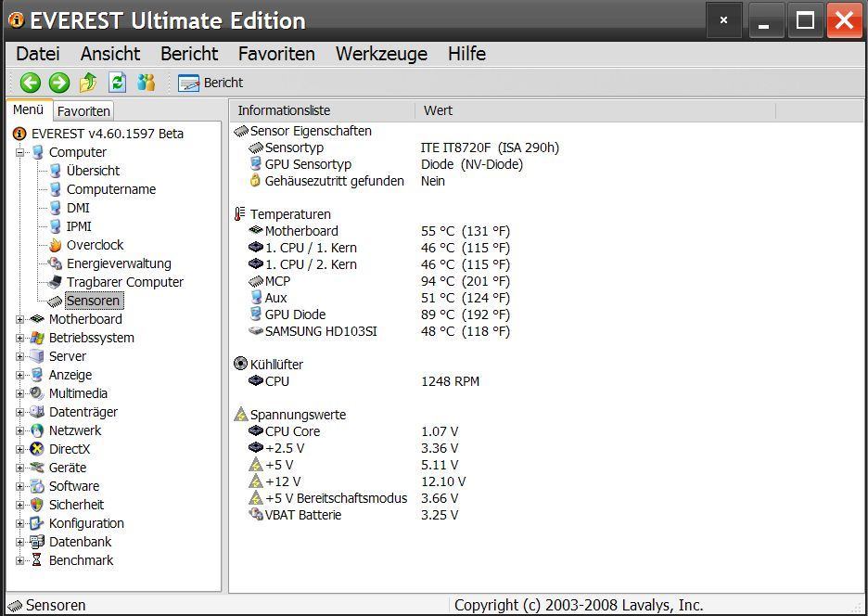The image size is (868, 616).
Task: Click the go-up-one-level toolbar icon
Action: point(88,83)
